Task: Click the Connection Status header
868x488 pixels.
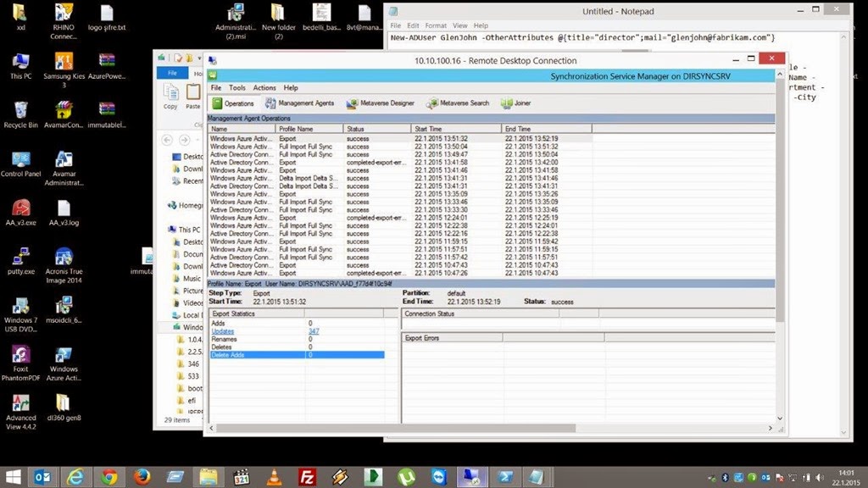Action: 481,313
